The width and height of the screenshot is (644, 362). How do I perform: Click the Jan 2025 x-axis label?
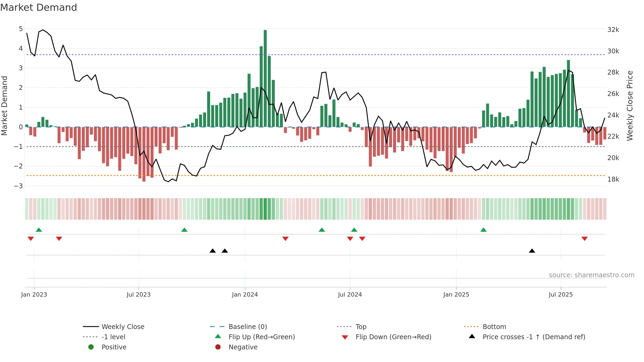(x=456, y=295)
